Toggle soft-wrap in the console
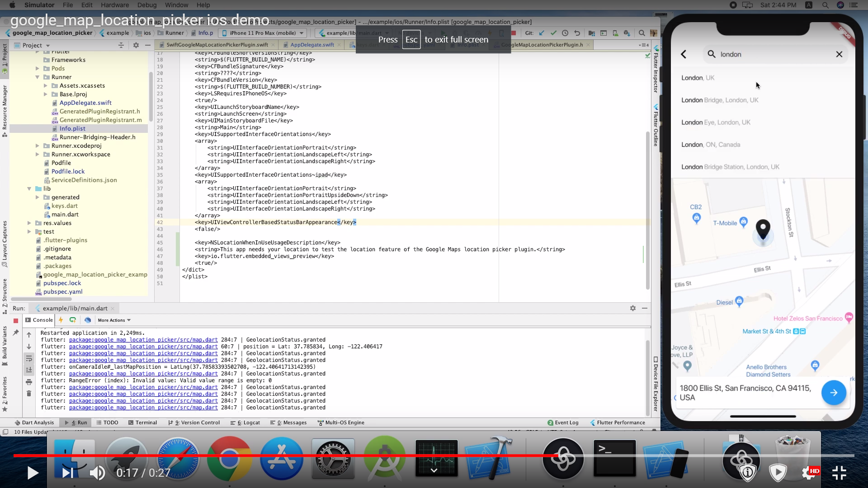868x488 pixels. pyautogui.click(x=29, y=358)
